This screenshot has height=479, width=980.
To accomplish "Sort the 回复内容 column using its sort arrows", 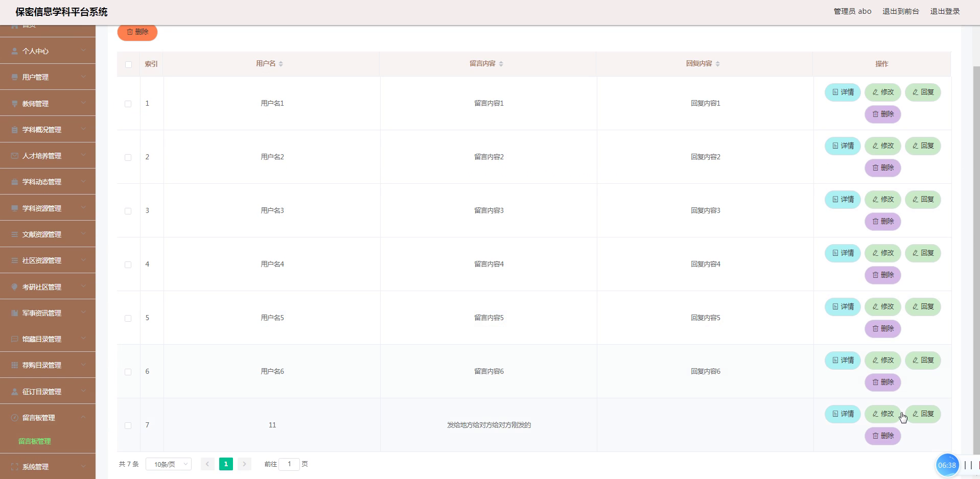I will point(718,64).
